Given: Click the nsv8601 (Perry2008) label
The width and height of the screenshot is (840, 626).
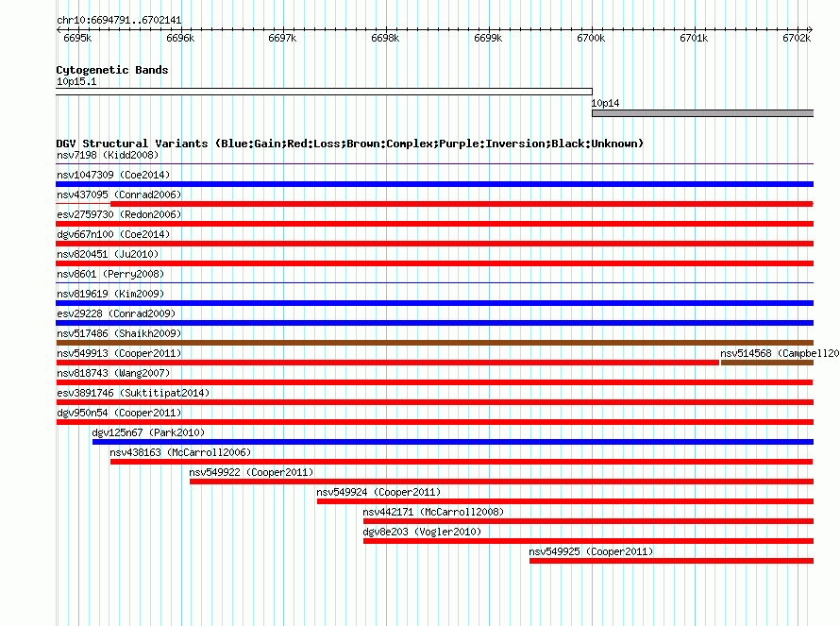Looking at the screenshot, I should 110,275.
